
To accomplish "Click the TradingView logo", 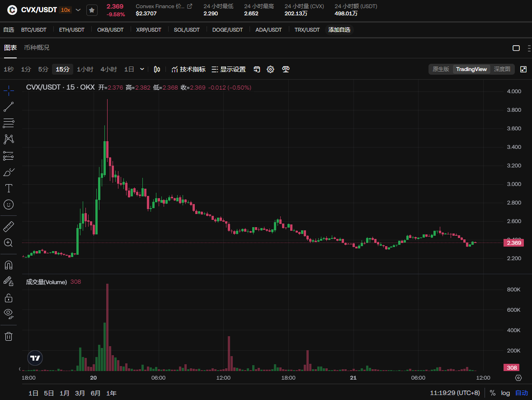I will pos(35,358).
